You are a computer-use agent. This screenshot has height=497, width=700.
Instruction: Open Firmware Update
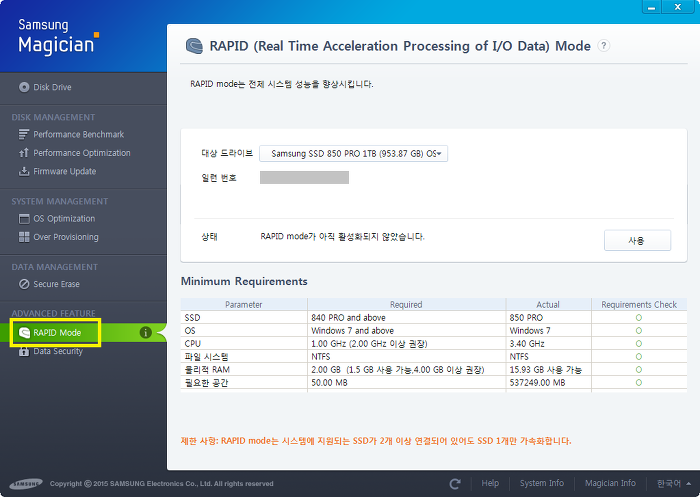(65, 171)
